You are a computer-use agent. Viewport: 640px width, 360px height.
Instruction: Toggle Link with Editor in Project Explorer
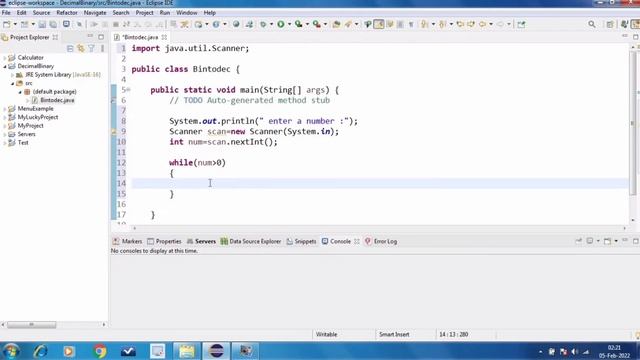(x=81, y=49)
